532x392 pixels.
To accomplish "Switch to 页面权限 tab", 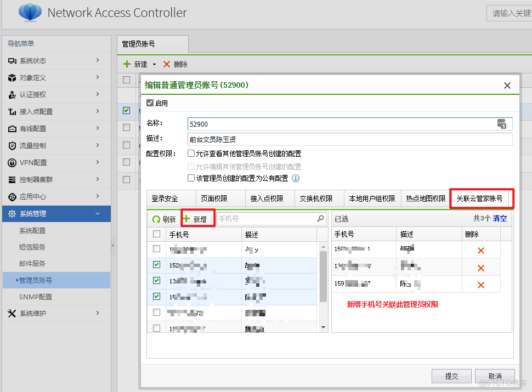I will click(221, 198).
